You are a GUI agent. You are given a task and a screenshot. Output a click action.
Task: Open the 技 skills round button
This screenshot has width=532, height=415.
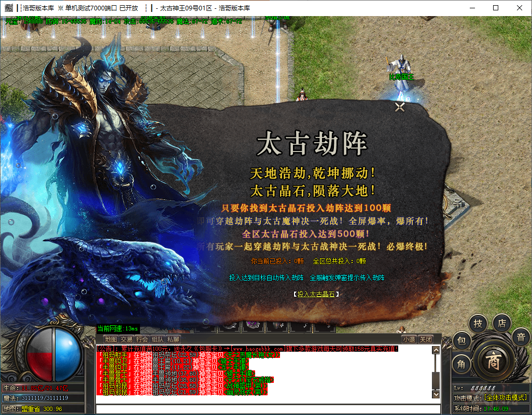[x=478, y=324]
